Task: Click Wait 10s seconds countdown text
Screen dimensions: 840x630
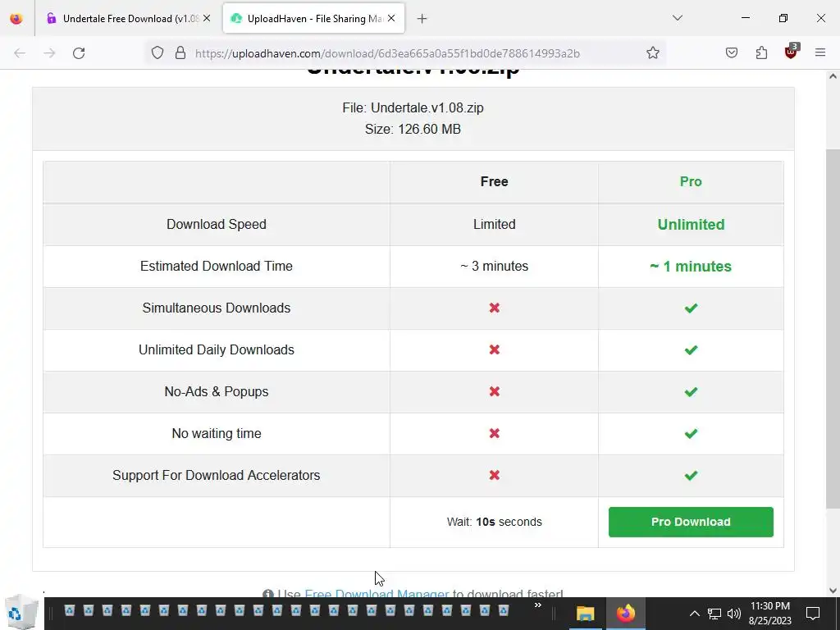Action: (494, 522)
